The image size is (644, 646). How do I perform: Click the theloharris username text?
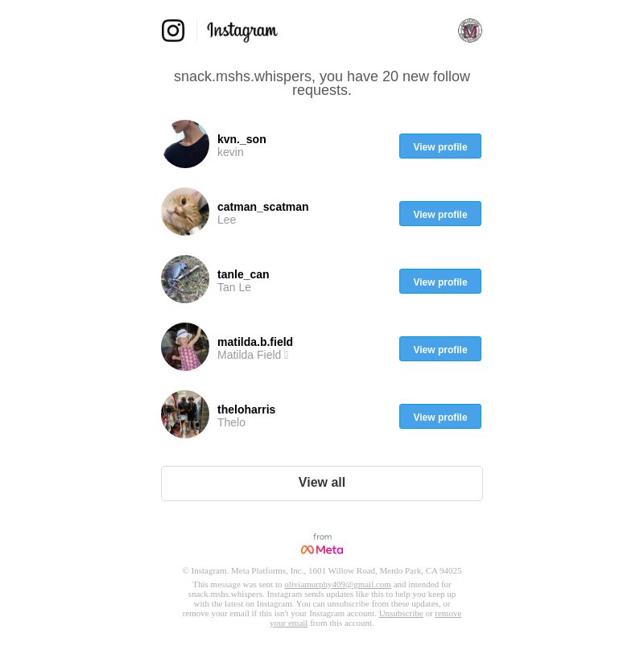(246, 409)
